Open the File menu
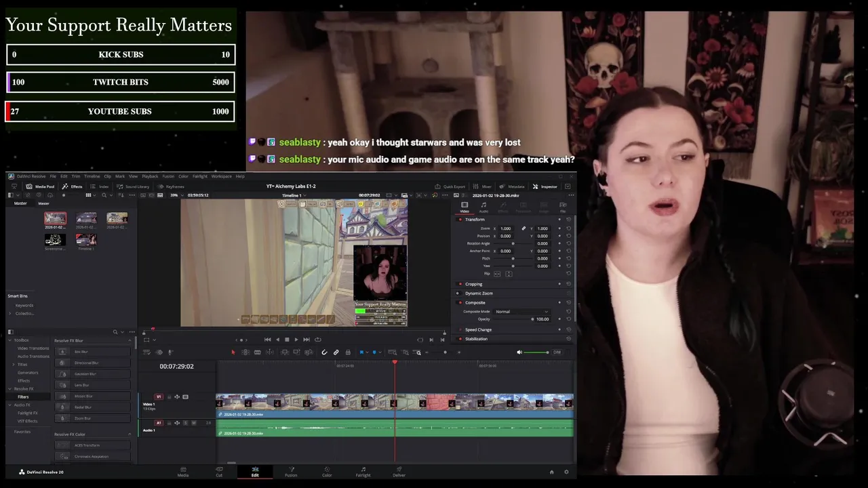 click(53, 176)
